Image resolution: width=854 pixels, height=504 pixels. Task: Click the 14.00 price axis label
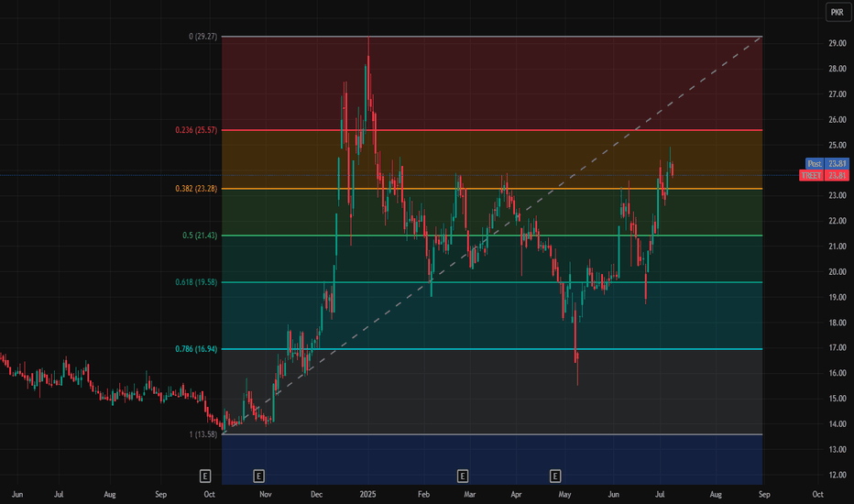838,424
